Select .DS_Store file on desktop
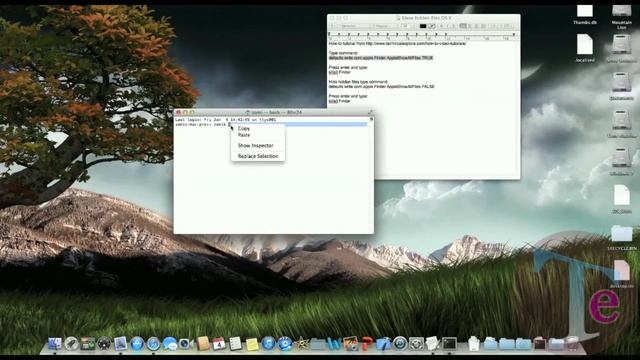The height and width of the screenshot is (360, 640). [x=622, y=199]
